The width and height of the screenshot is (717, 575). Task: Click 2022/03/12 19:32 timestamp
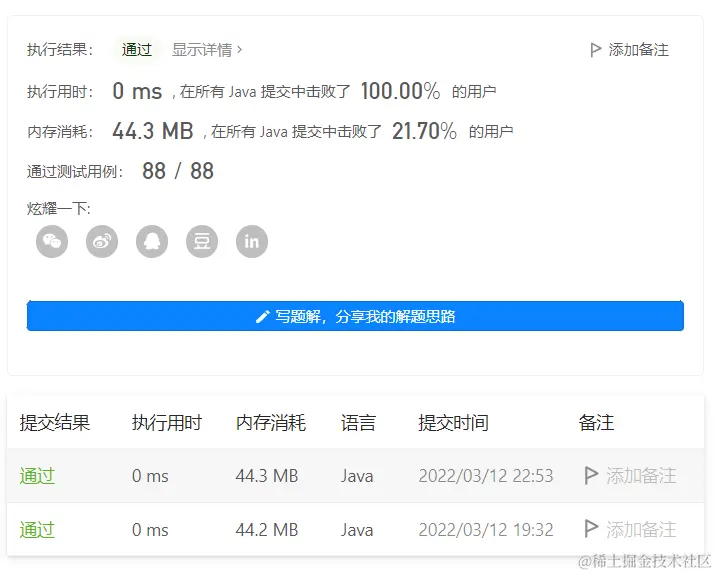point(486,530)
